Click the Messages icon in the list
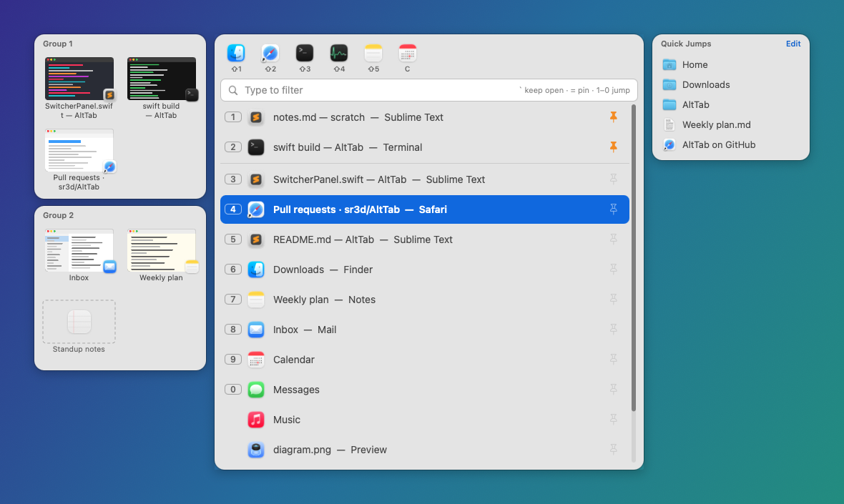This screenshot has height=504, width=844. coord(256,390)
